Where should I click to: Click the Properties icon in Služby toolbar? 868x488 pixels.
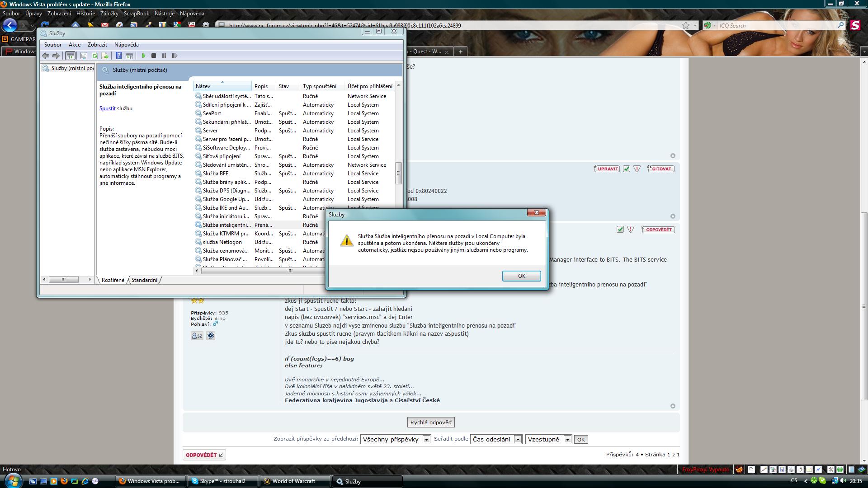pyautogui.click(x=84, y=56)
